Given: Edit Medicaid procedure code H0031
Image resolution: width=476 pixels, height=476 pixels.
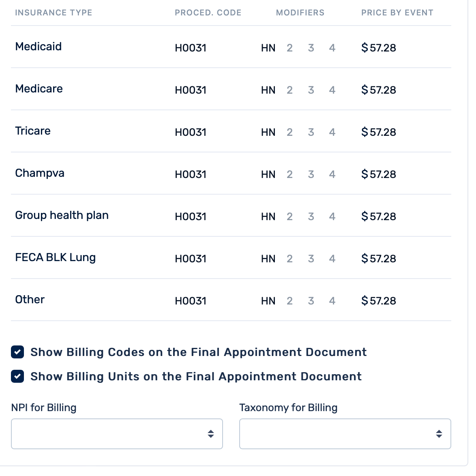Looking at the screenshot, I should pyautogui.click(x=191, y=48).
